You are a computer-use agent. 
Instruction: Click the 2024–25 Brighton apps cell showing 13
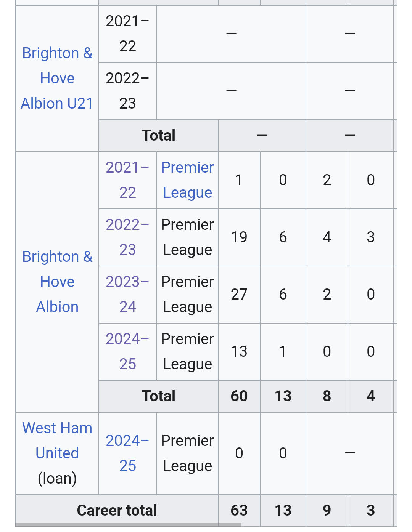(x=239, y=351)
